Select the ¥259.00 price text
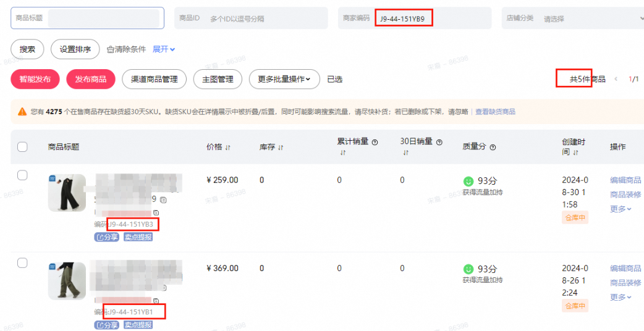 click(x=222, y=180)
